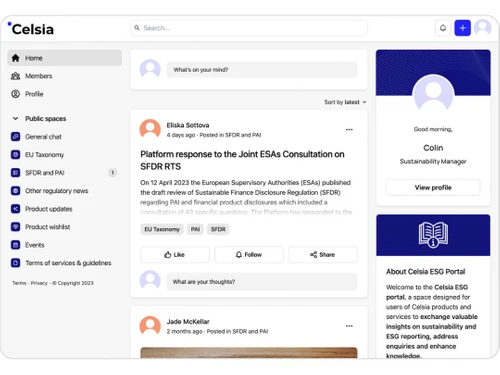Click the SFDR and PAI unread badge
The width and height of the screenshot is (500, 375).
[x=113, y=173]
